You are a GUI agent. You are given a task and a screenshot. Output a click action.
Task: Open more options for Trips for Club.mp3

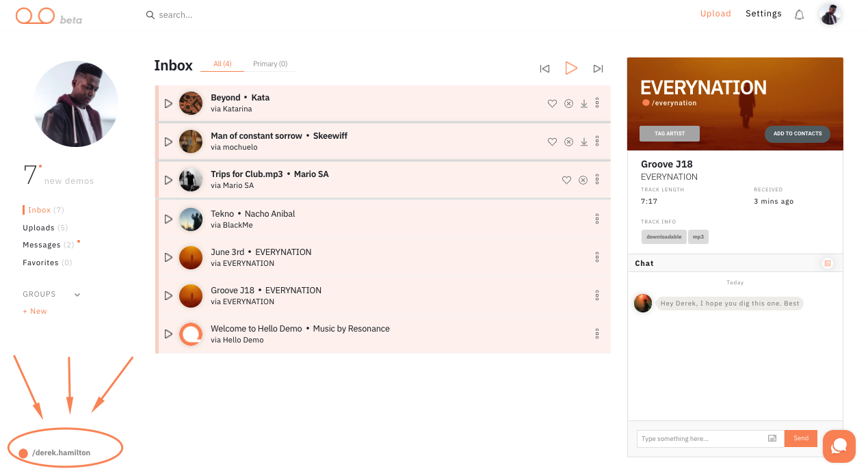597,180
